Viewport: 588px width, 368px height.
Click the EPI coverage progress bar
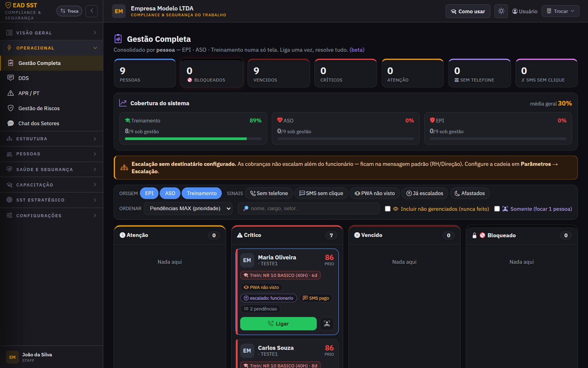click(x=498, y=139)
